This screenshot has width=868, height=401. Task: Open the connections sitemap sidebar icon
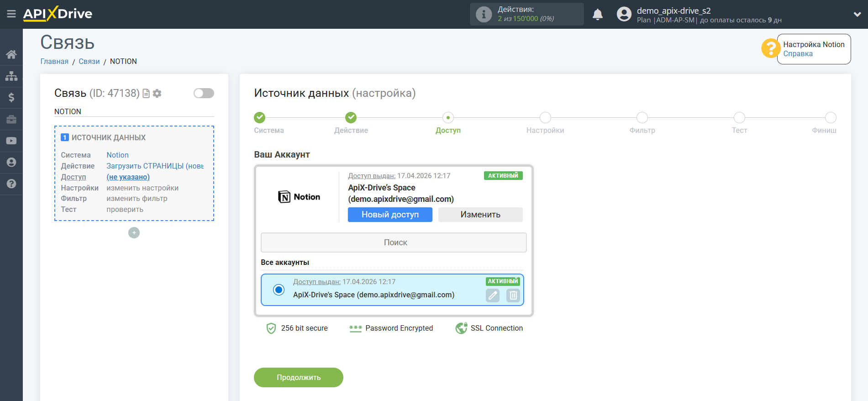11,76
